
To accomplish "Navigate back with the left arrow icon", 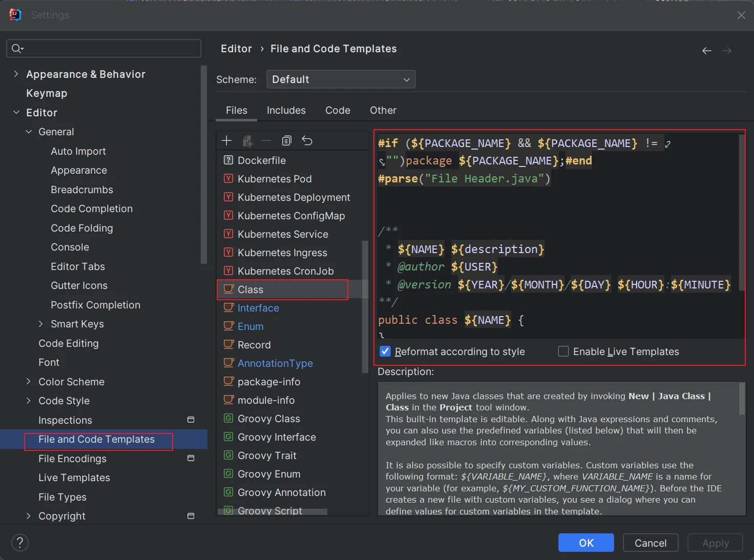I will click(x=707, y=51).
